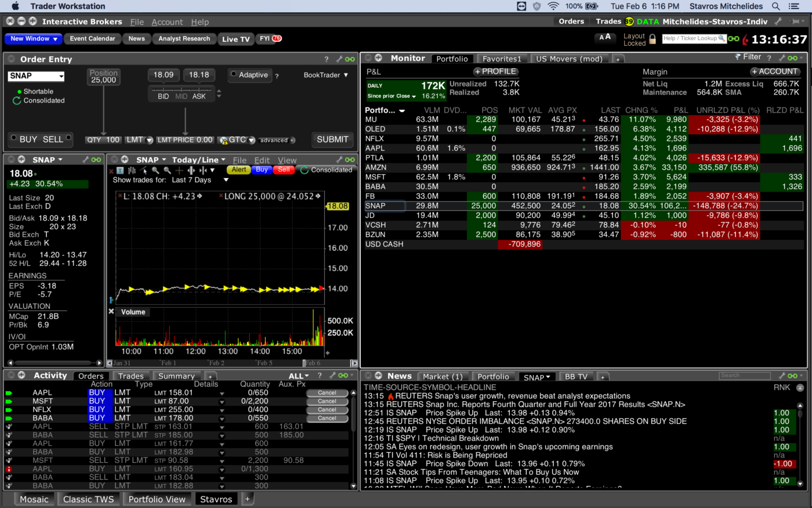The height and width of the screenshot is (508, 812).
Task: Open FYI notifications
Action: (270, 39)
